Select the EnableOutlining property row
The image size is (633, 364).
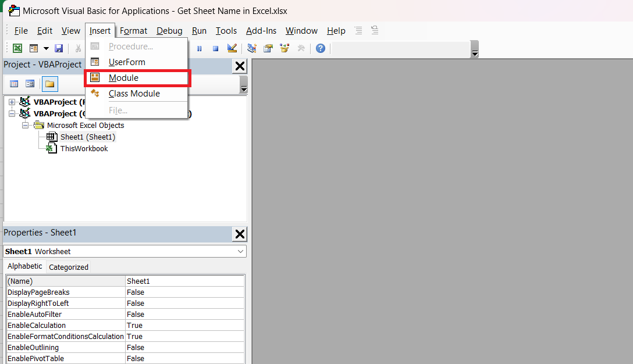[126, 348]
